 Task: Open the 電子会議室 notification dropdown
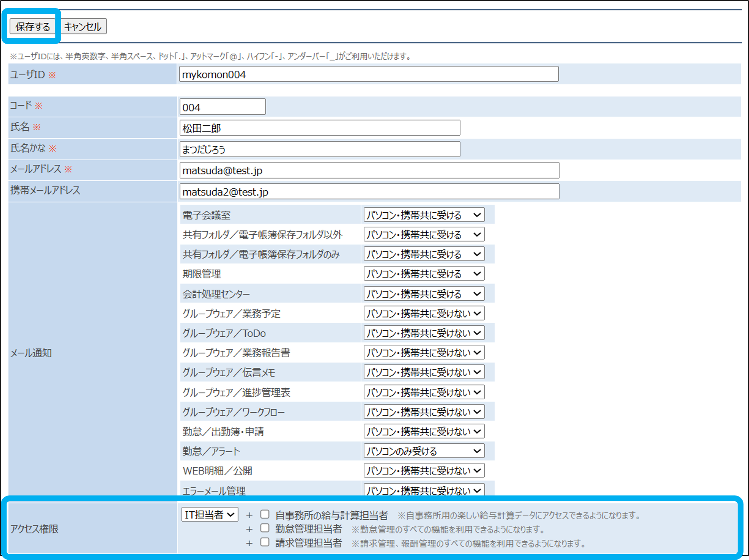click(x=424, y=215)
